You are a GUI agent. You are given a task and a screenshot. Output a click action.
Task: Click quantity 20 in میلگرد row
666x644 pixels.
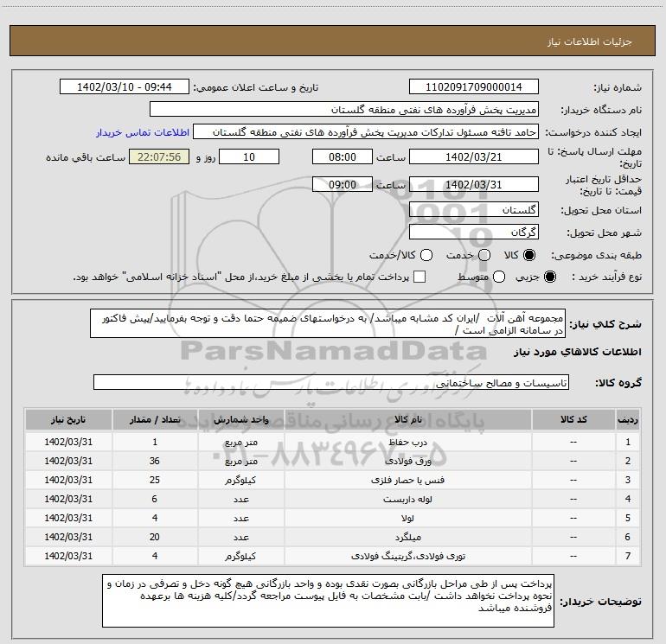pyautogui.click(x=155, y=537)
